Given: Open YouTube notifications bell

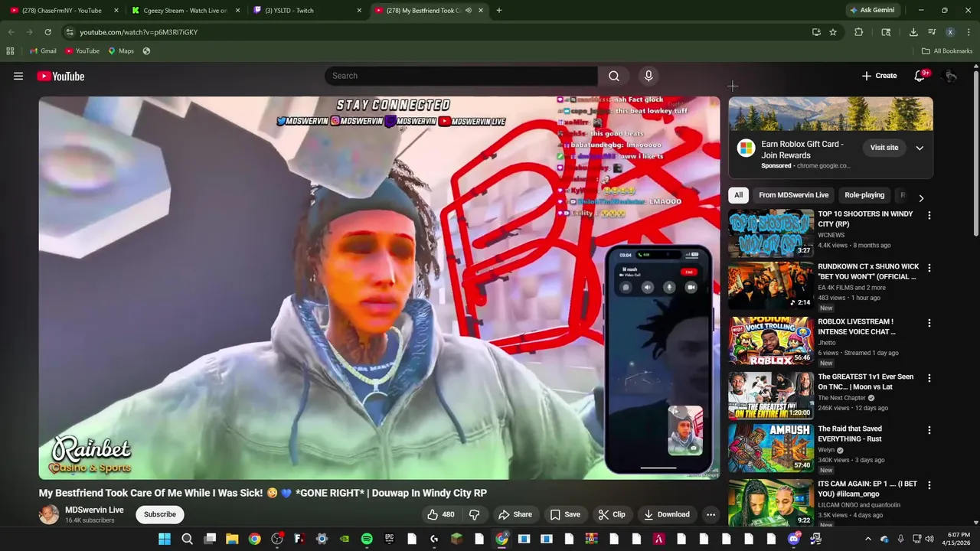Looking at the screenshot, I should [x=920, y=76].
